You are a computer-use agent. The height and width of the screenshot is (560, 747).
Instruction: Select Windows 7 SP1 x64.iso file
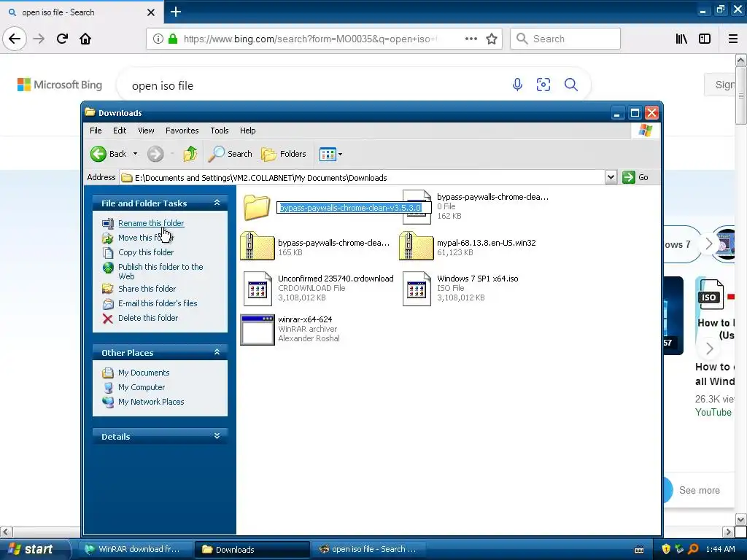coord(461,288)
